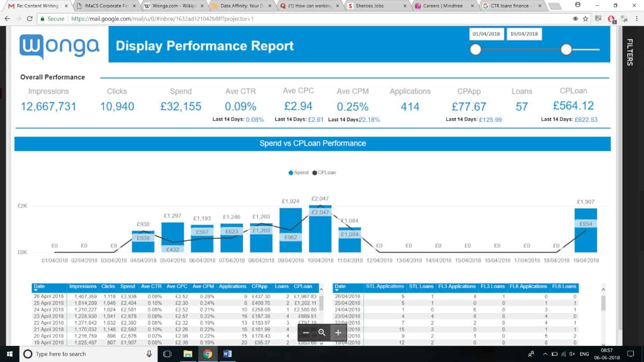Image resolution: width=644 pixels, height=362 pixels.
Task: Click the left date range slider handle
Action: coord(475,49)
